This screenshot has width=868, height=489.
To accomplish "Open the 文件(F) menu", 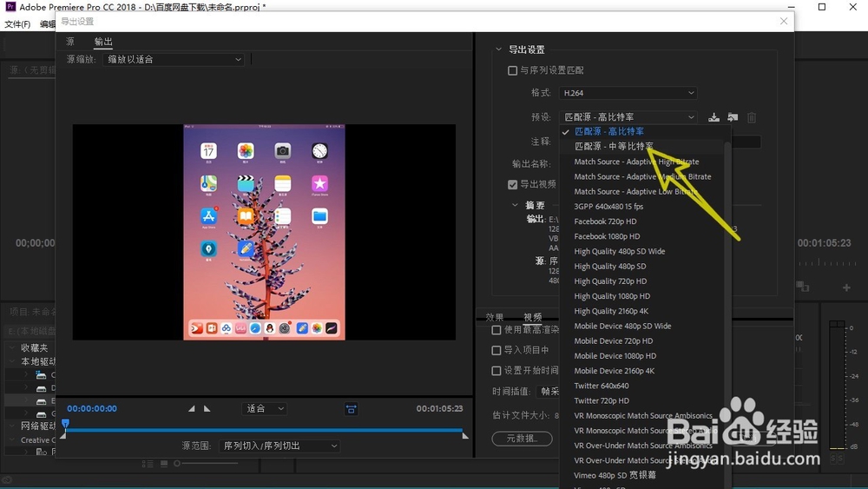I will tap(17, 24).
